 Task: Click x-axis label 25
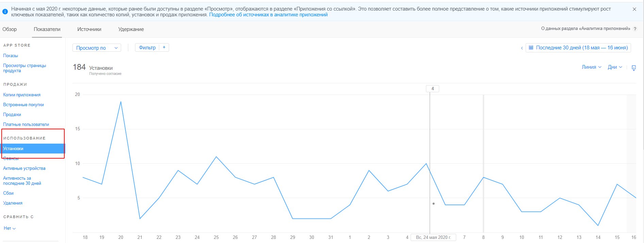click(216, 237)
